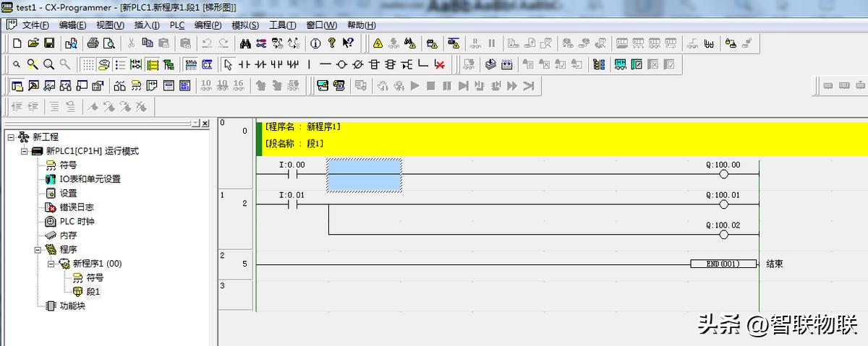Insert a New Contact with the contact tool
Image resolution: width=868 pixels, height=346 pixels.
(x=244, y=64)
